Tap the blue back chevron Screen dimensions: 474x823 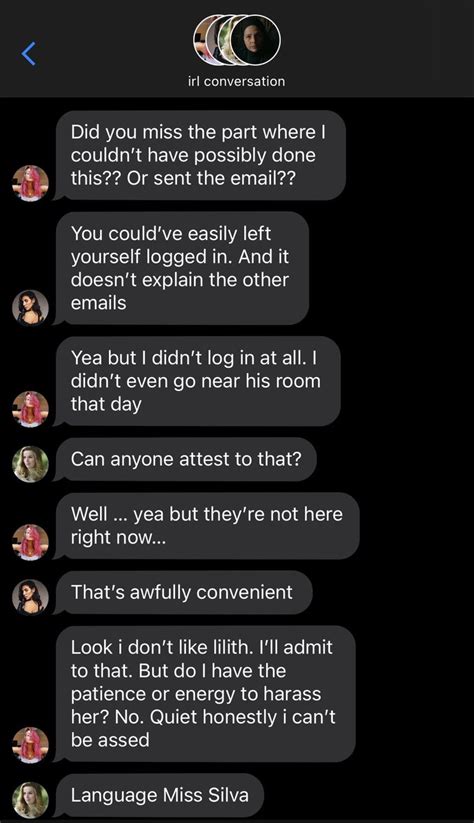pyautogui.click(x=29, y=54)
